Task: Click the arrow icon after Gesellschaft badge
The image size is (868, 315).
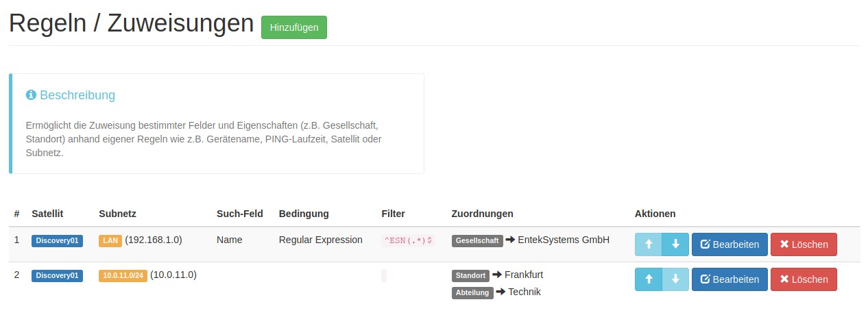Action: click(510, 240)
